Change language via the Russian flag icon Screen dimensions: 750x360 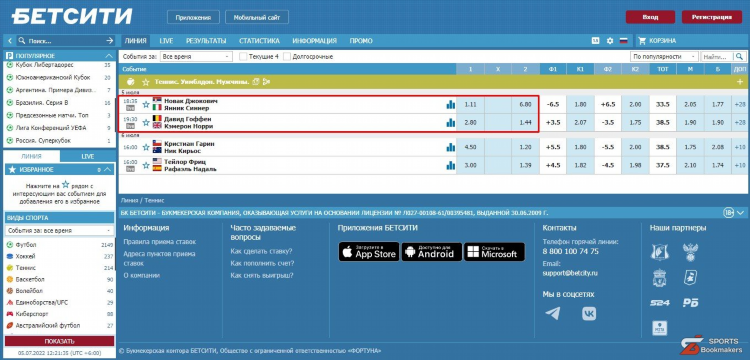coord(623,41)
